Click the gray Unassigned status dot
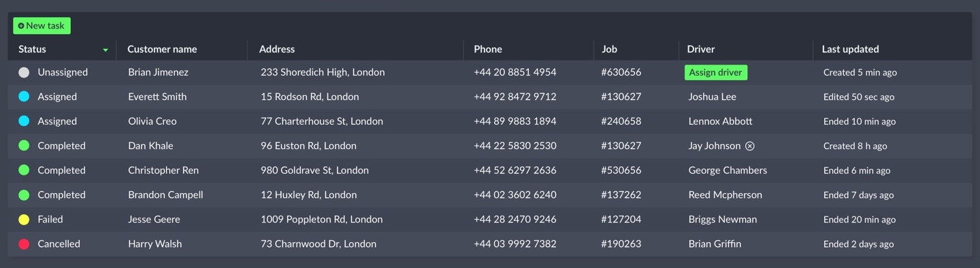Image resolution: width=980 pixels, height=268 pixels. point(24,72)
